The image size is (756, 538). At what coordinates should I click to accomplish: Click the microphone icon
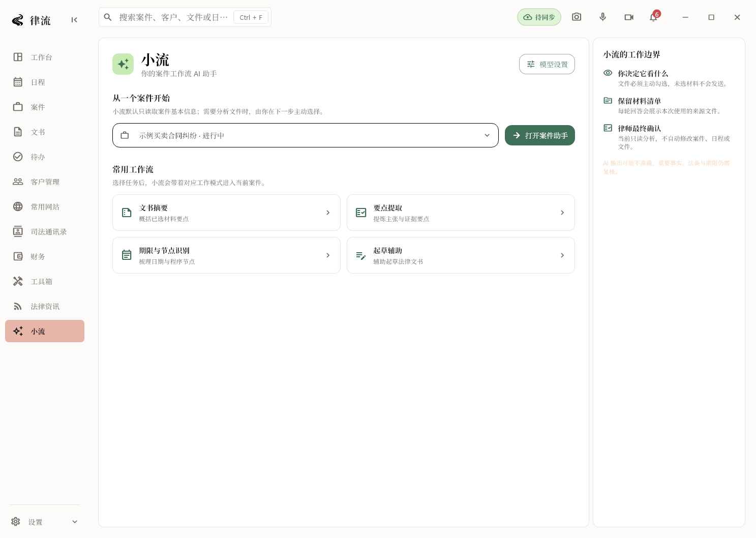pyautogui.click(x=602, y=17)
